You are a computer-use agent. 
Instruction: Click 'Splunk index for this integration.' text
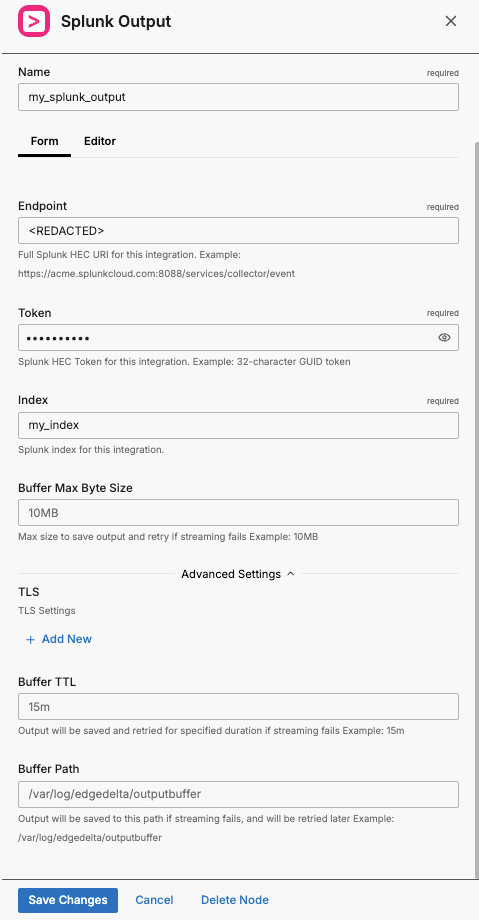pos(91,450)
